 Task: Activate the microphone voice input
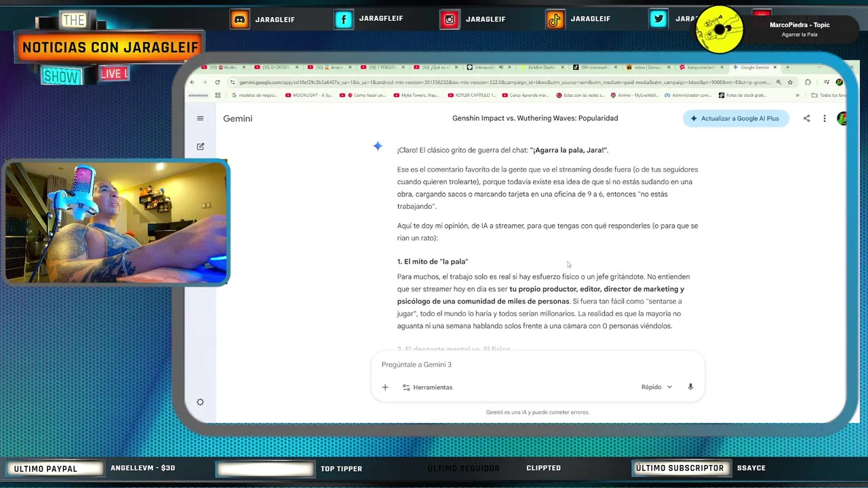pos(690,387)
